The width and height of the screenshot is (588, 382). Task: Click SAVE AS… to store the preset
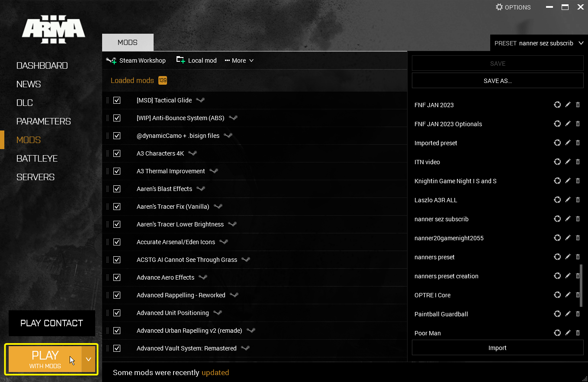click(x=498, y=80)
